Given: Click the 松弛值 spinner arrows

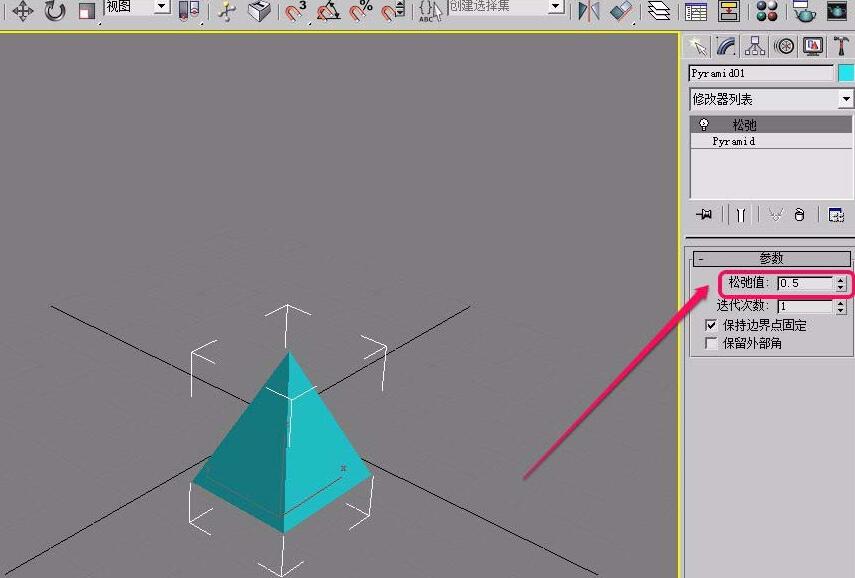Looking at the screenshot, I should [841, 283].
